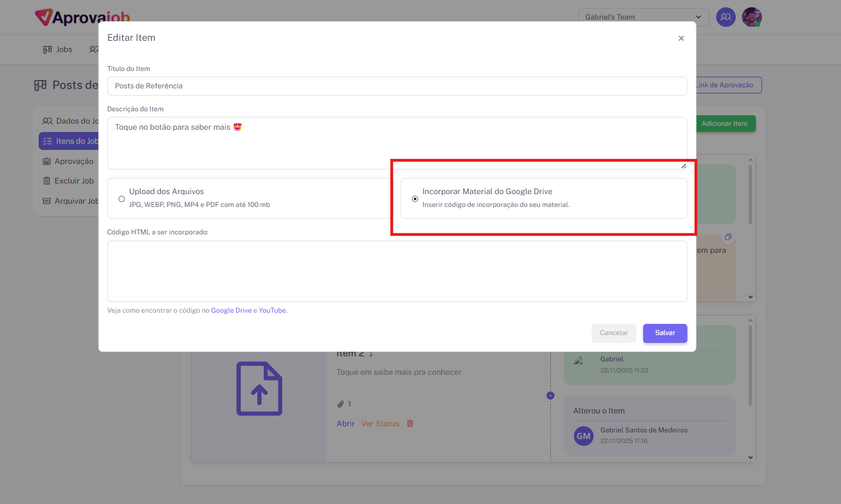Viewport: 841px width, 504px height.
Task: Click the Código HTML text area
Action: point(397,271)
